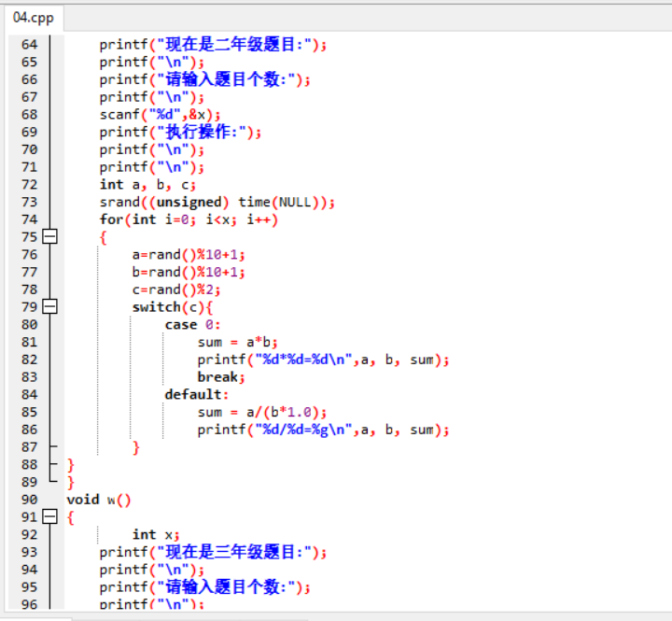Select line number 90 in the gutter
This screenshot has width=672, height=621.
tap(29, 500)
